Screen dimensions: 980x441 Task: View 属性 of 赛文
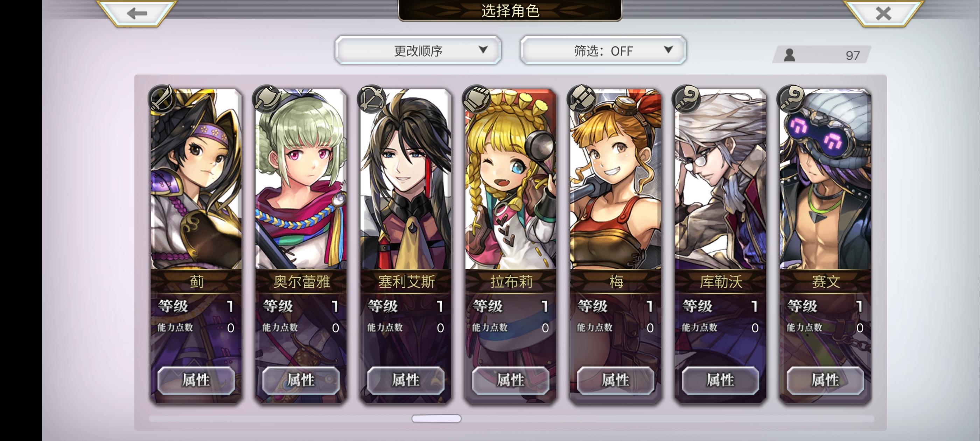click(825, 380)
